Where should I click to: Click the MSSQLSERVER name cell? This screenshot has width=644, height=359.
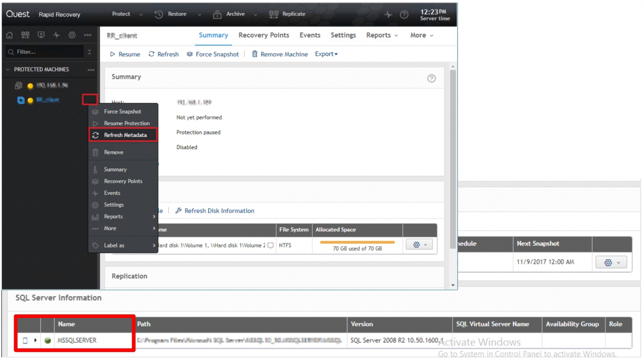77,340
